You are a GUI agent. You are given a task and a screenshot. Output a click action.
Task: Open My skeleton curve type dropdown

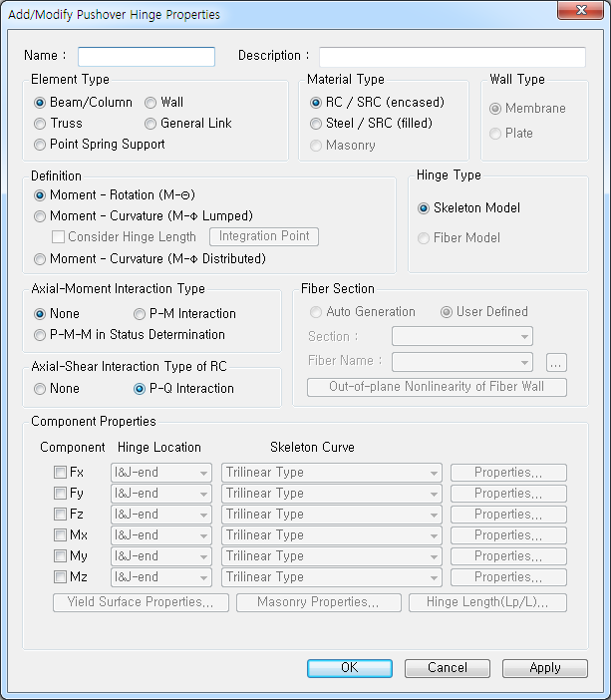point(332,556)
